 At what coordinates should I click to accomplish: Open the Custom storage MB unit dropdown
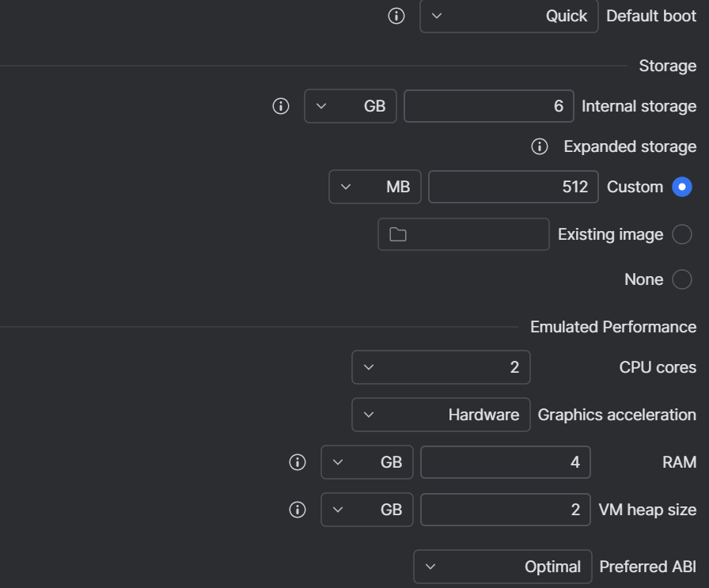click(374, 187)
